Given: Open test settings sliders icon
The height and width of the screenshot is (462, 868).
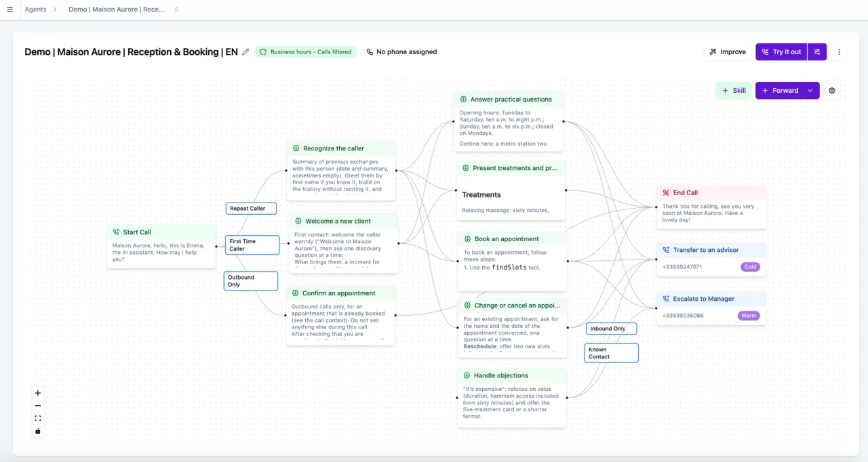Looking at the screenshot, I should click(817, 51).
